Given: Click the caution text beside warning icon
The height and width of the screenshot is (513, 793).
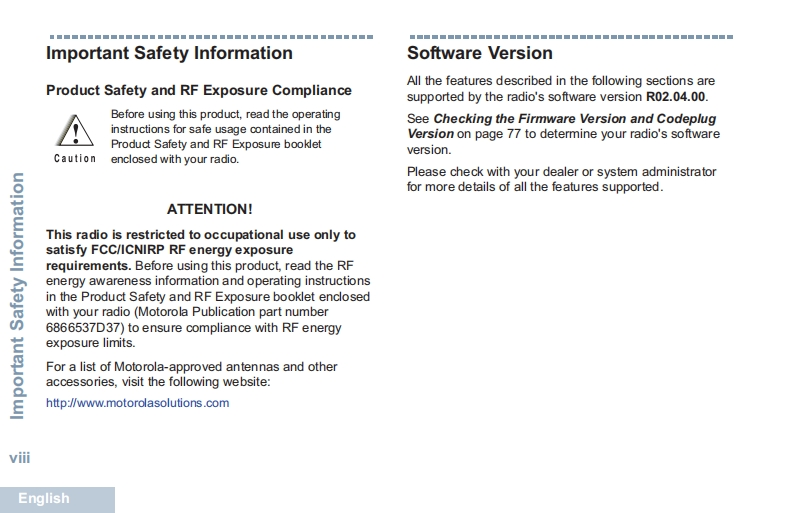Looking at the screenshot, I should [x=225, y=136].
